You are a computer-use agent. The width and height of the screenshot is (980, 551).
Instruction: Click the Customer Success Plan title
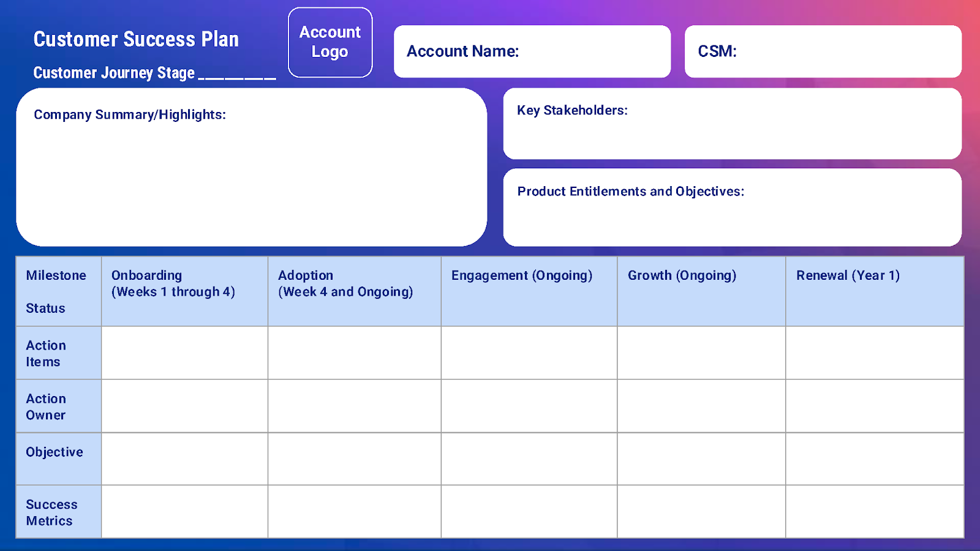(136, 39)
